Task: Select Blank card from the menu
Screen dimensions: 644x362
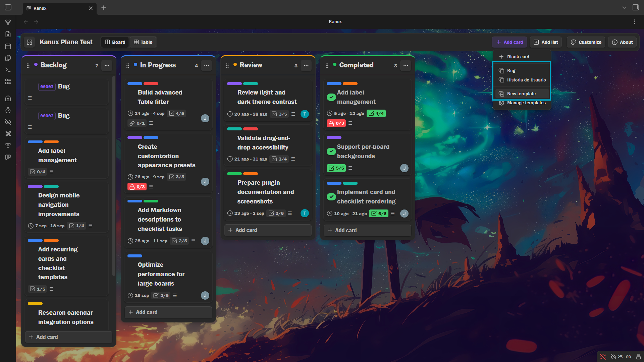Action: coord(522,57)
